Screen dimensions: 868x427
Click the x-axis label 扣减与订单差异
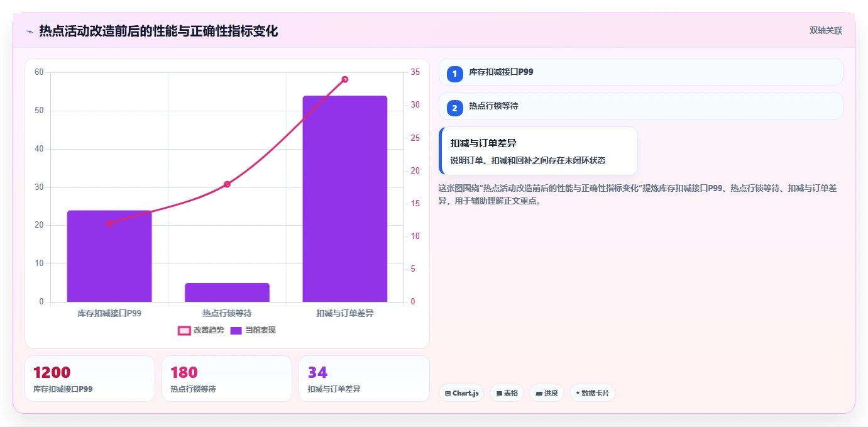pos(344,313)
